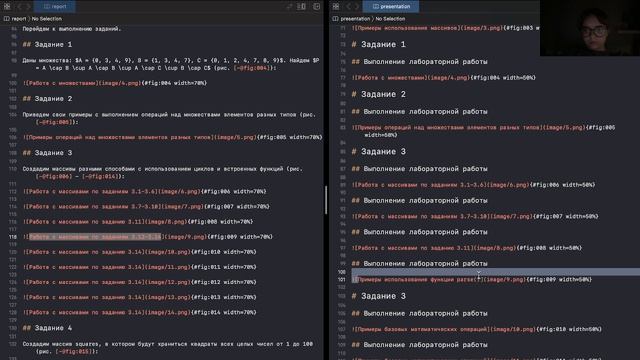This screenshot has height=360, width=640.
Task: Click image/8.png line in report pane
Action: pyautogui.click(x=138, y=222)
